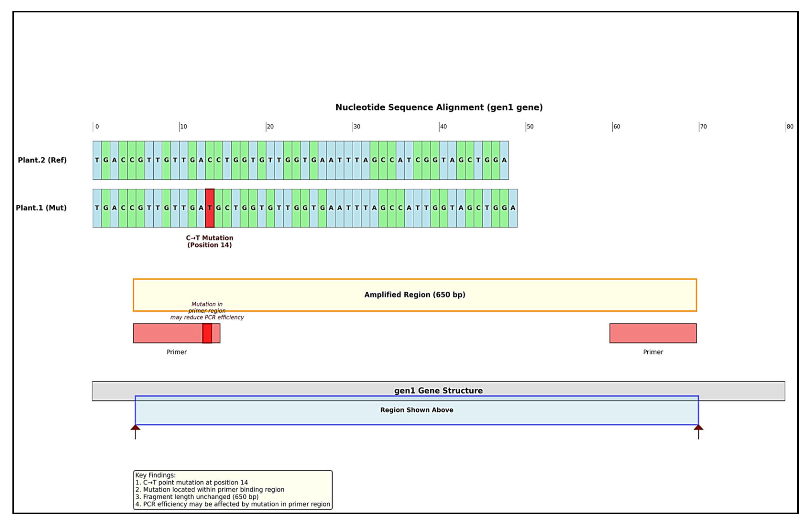Click the dark red mutation mark in left primer
Image resolution: width=812 pixels, height=525 pixels.
tap(207, 333)
